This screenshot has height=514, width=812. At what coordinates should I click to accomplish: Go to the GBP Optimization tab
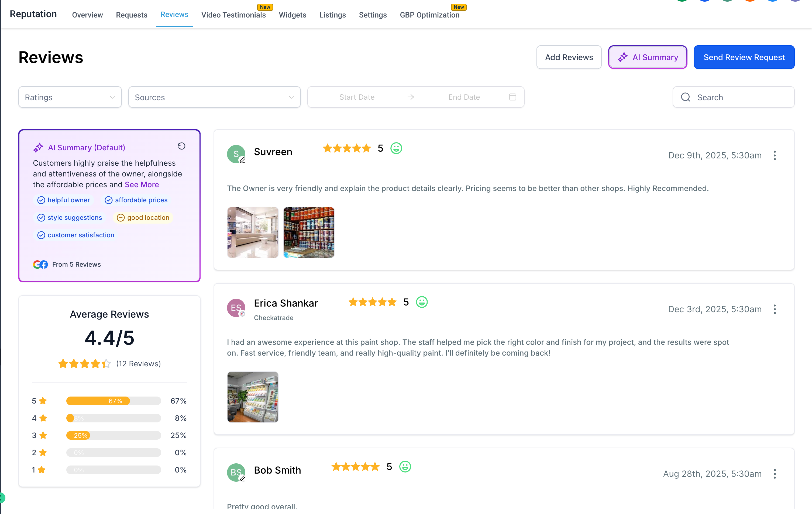click(x=429, y=15)
